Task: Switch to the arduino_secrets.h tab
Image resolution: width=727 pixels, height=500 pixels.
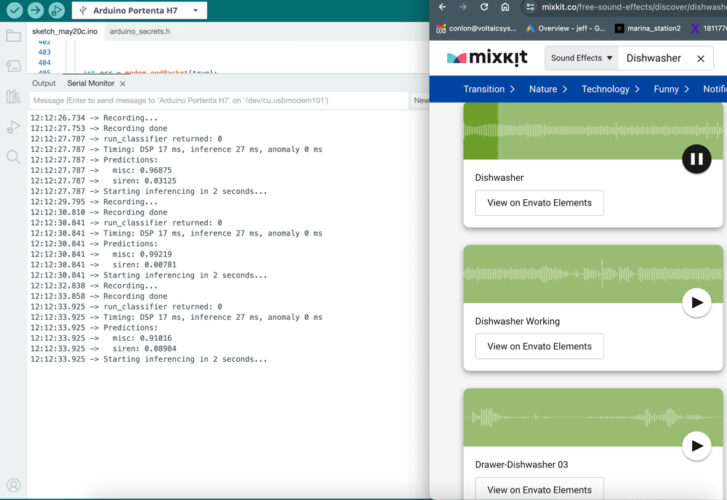Action: pos(139,32)
